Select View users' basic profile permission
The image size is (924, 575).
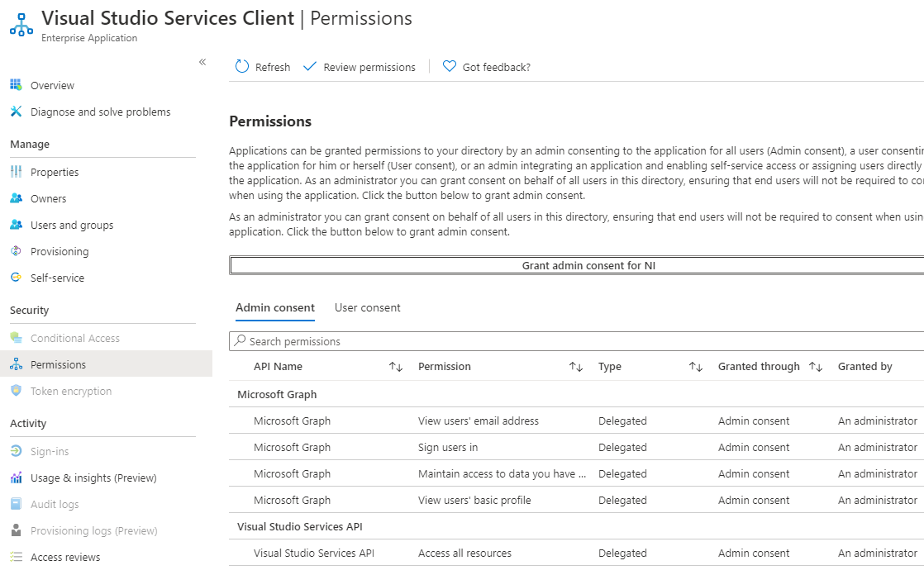tap(474, 500)
